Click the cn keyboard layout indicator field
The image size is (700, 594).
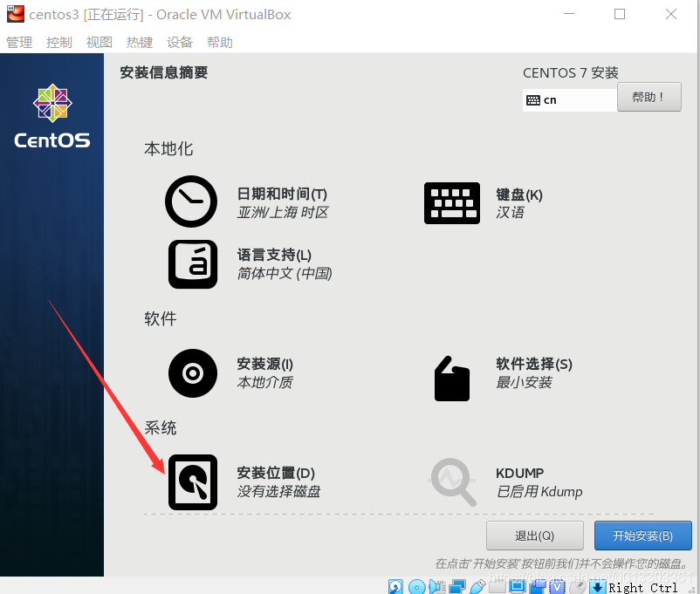click(570, 100)
